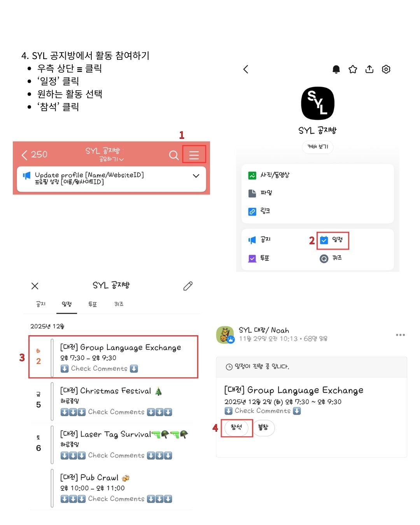Viewport: 420px width, 525px height.
Task: Tap the star favorite icon
Action: pos(353,69)
